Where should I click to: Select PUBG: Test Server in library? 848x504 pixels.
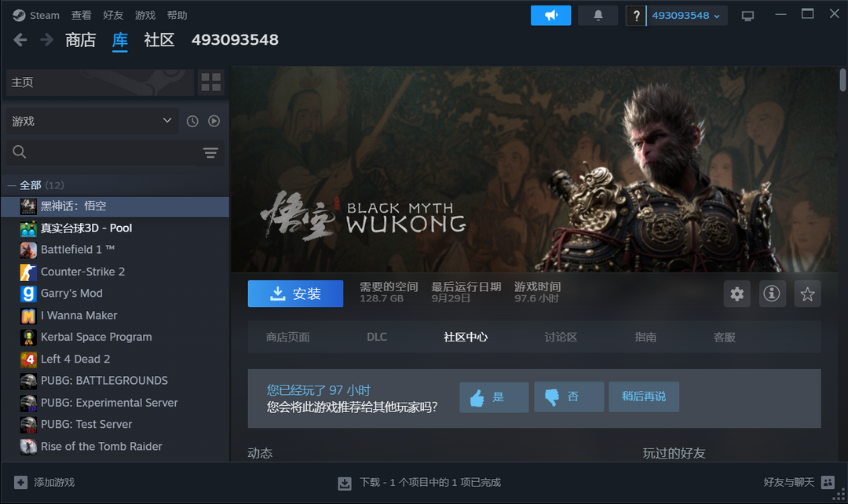click(115, 425)
